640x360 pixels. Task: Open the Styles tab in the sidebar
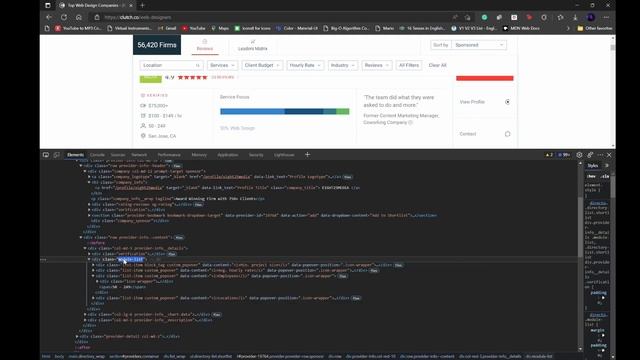tap(593, 166)
